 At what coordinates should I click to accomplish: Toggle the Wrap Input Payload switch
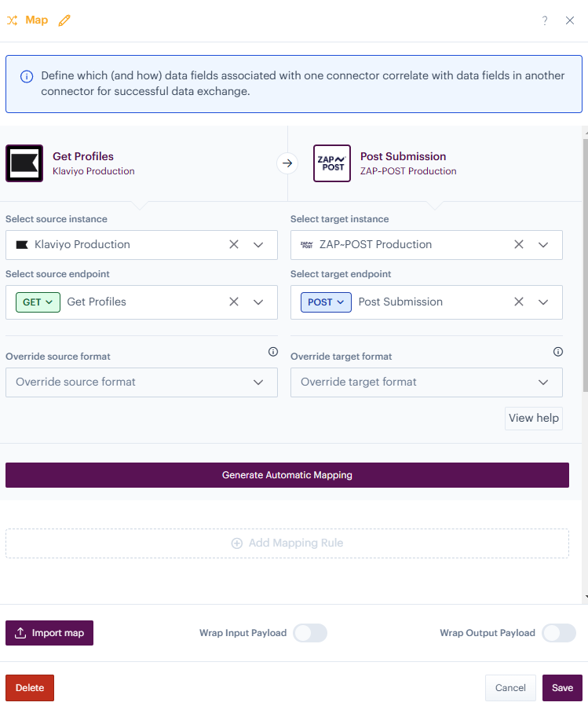tap(310, 633)
